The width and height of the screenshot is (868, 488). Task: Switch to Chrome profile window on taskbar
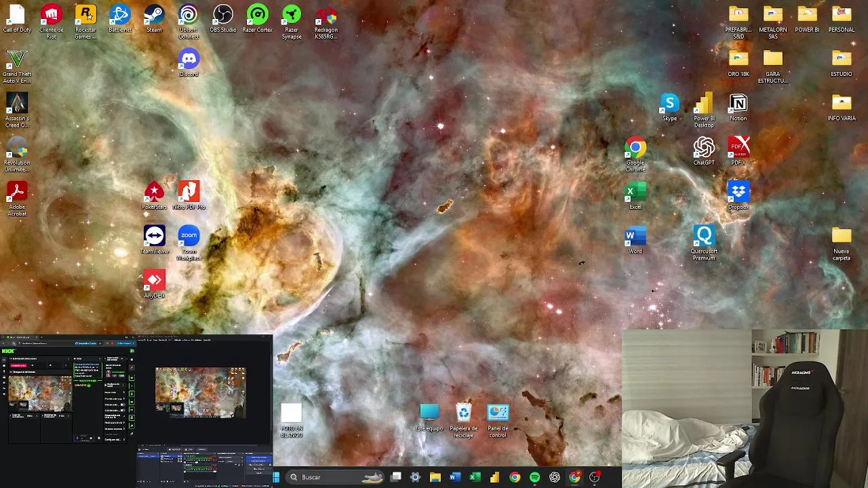click(574, 477)
